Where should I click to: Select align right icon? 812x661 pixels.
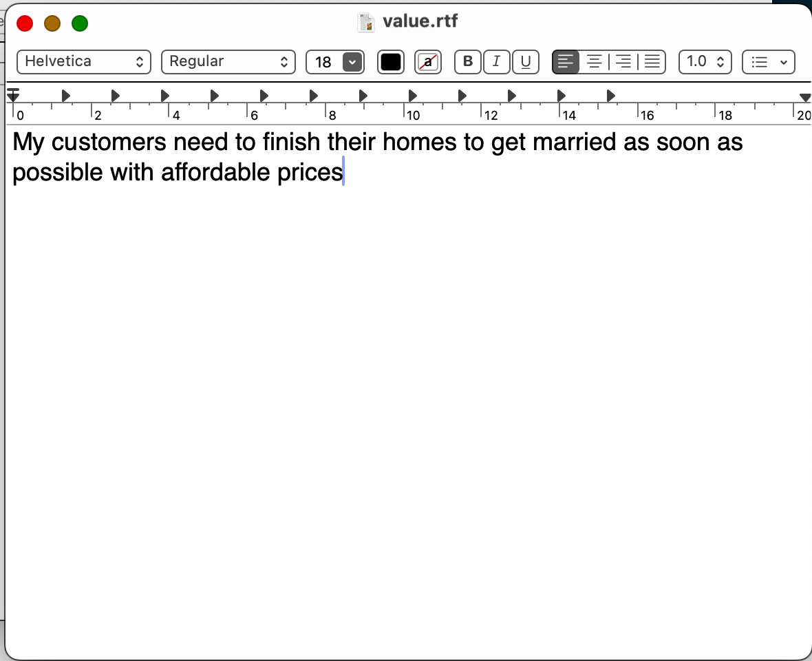pyautogui.click(x=623, y=62)
